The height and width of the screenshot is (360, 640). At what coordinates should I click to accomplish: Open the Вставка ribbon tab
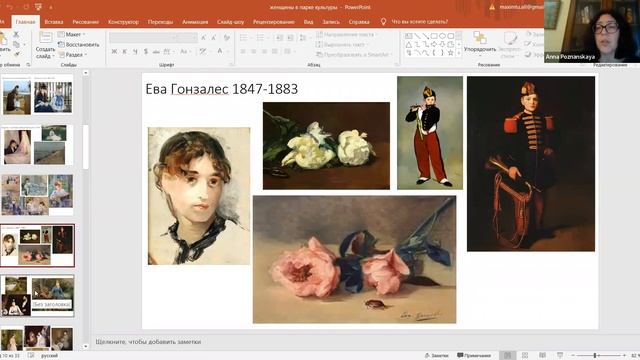(54, 22)
